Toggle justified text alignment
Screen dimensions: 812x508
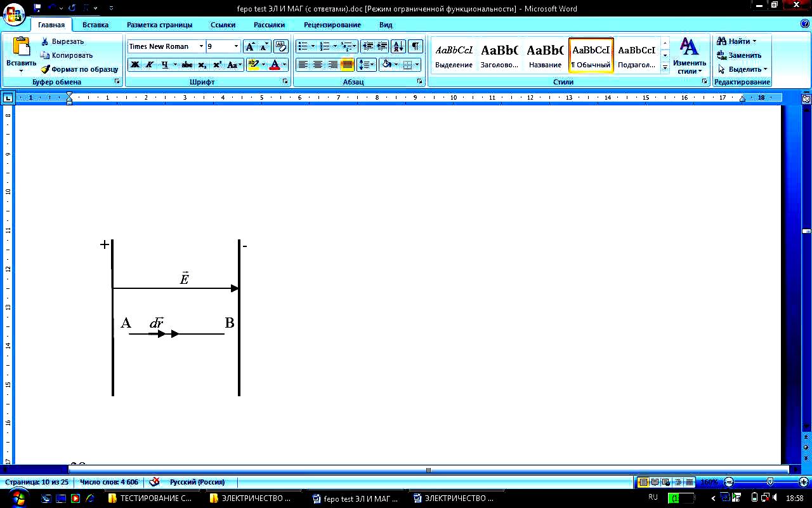[347, 65]
